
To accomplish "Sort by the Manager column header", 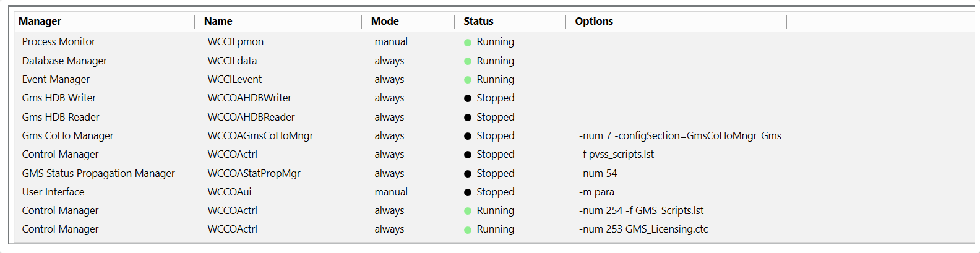I will [40, 22].
